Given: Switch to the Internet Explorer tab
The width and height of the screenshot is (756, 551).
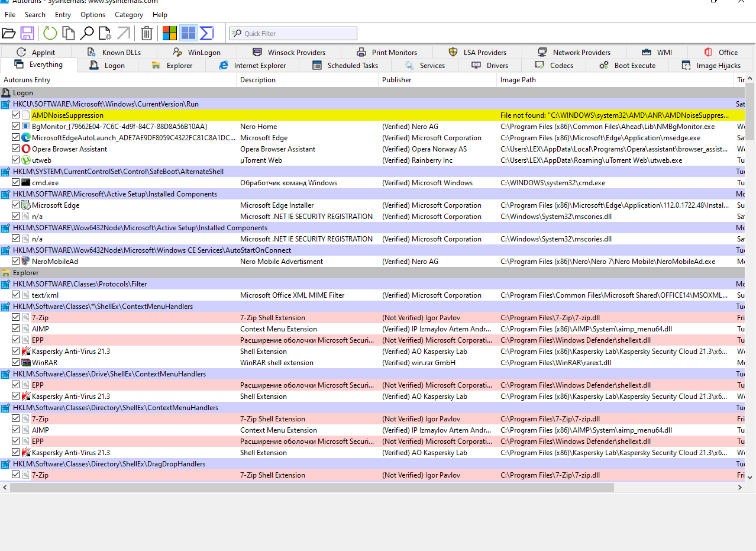Looking at the screenshot, I should click(253, 66).
